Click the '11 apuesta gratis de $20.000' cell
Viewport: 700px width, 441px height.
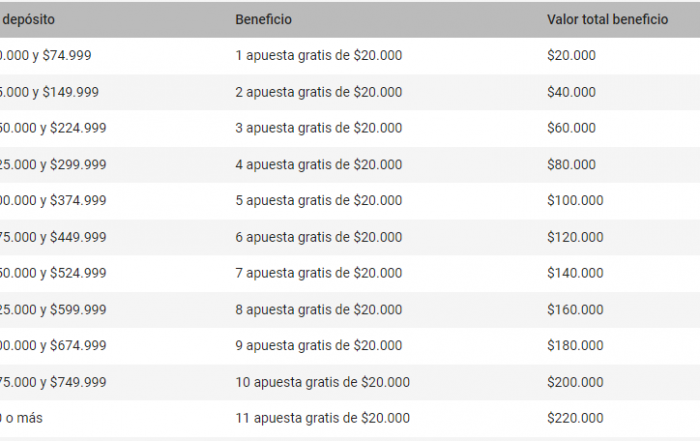pos(322,418)
